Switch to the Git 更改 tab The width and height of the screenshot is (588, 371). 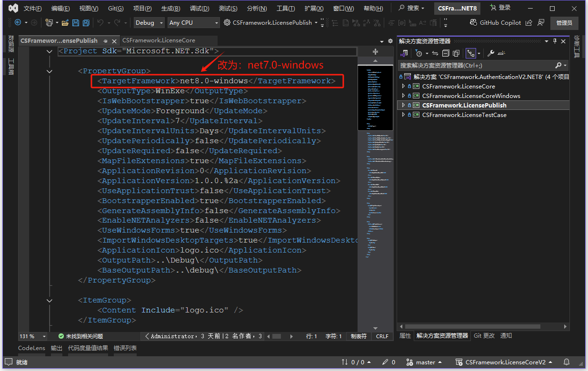484,335
